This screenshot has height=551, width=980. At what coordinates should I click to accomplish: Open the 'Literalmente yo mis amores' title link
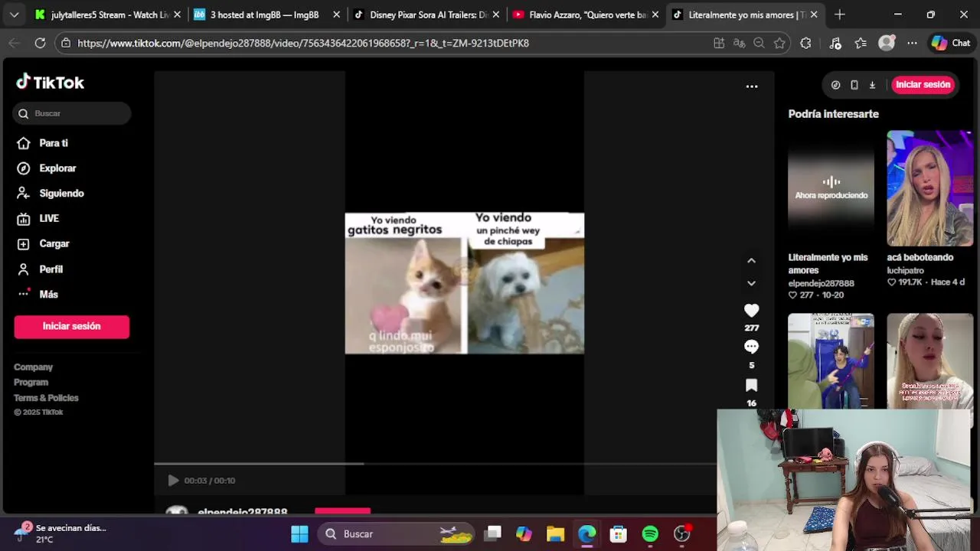pos(828,264)
